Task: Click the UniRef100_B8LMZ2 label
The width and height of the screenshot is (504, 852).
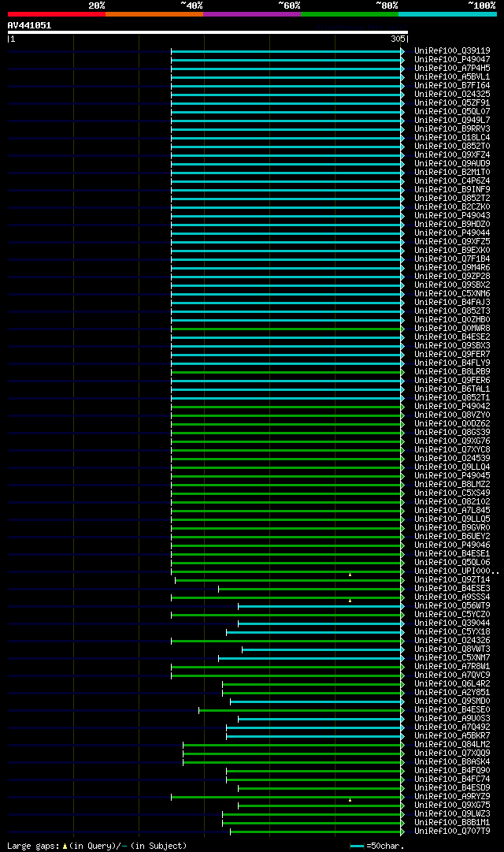Action: (x=452, y=485)
